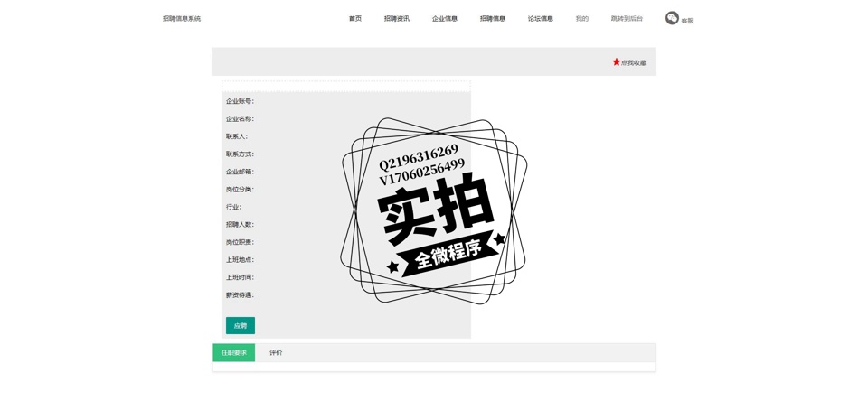This screenshot has height=401, width=868.
Task: Click the 联系方式: label
Action: [x=240, y=154]
